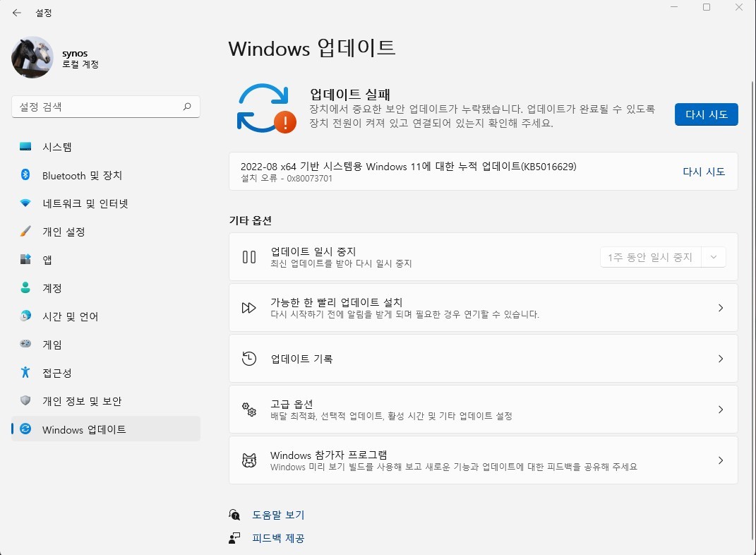Open the 계정 settings category label

click(52, 288)
